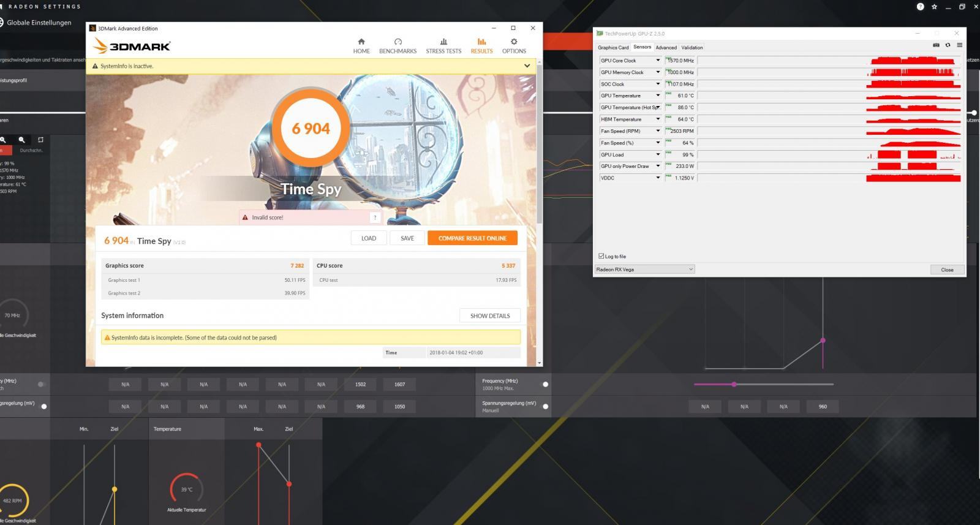Image resolution: width=980 pixels, height=525 pixels.
Task: Click the Close button in GPU-Z
Action: tap(947, 270)
